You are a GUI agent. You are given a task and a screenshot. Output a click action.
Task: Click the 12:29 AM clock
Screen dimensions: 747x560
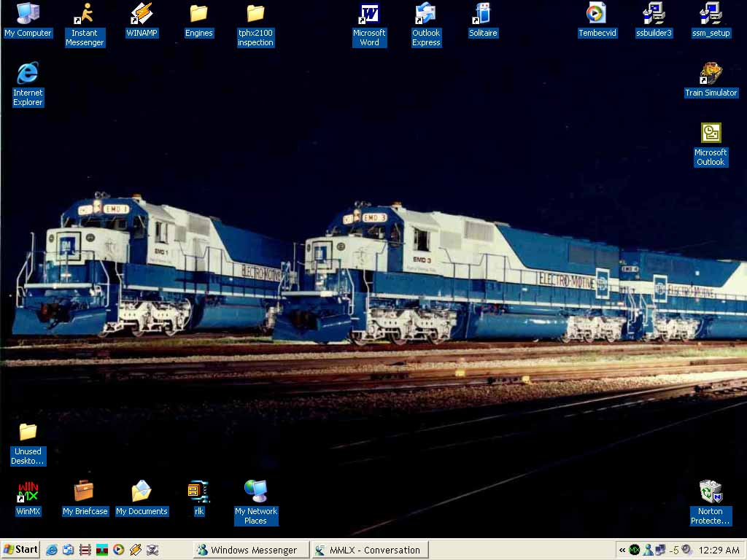(719, 550)
